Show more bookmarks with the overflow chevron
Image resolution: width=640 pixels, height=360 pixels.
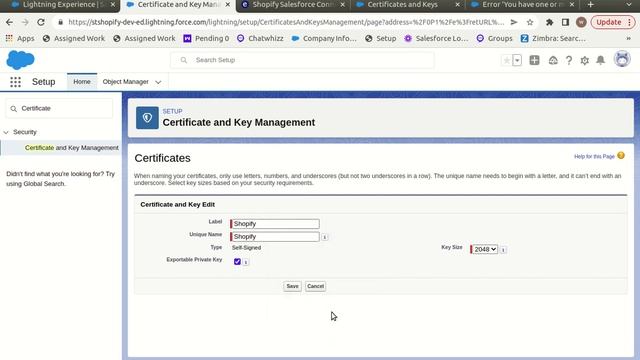[x=629, y=38]
